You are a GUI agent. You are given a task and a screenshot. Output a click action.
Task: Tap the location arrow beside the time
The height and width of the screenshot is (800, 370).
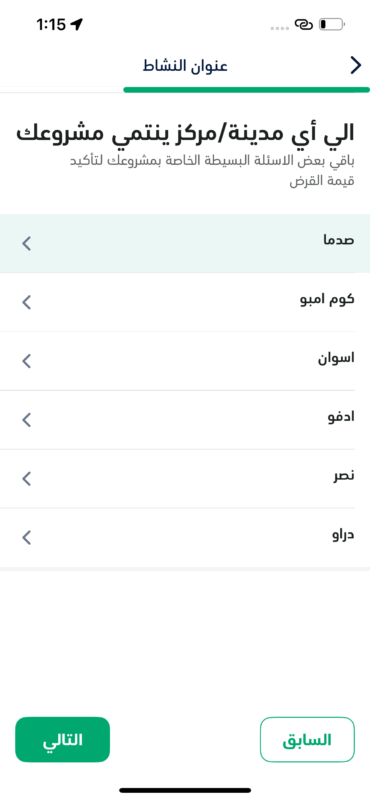77,24
